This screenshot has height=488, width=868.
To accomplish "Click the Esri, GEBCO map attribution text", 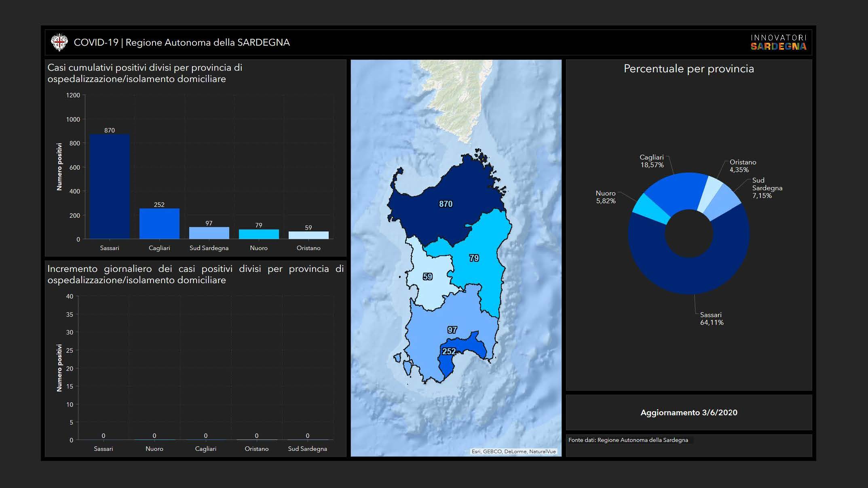I will click(x=513, y=452).
